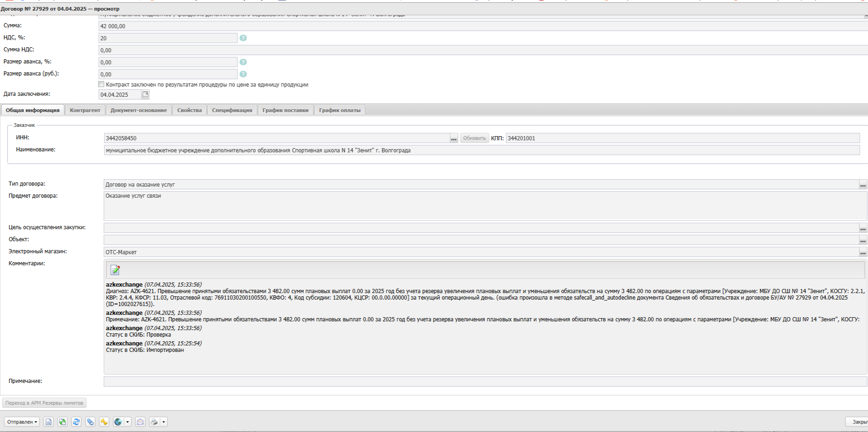Open the ellipsis picker for Тип договора
This screenshot has width=868, height=432.
[x=862, y=185]
